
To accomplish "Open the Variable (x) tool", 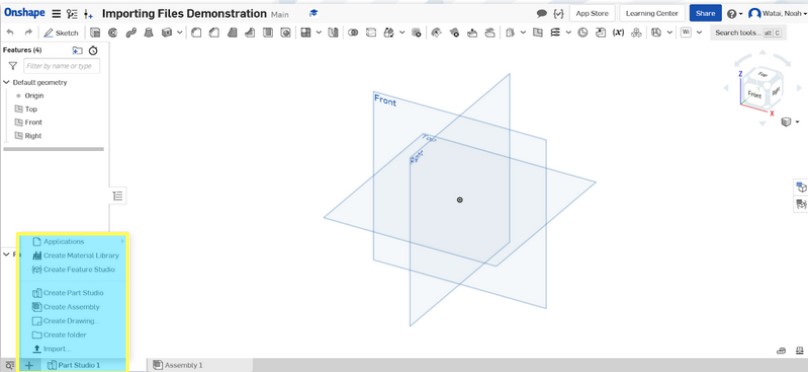I will point(618,32).
